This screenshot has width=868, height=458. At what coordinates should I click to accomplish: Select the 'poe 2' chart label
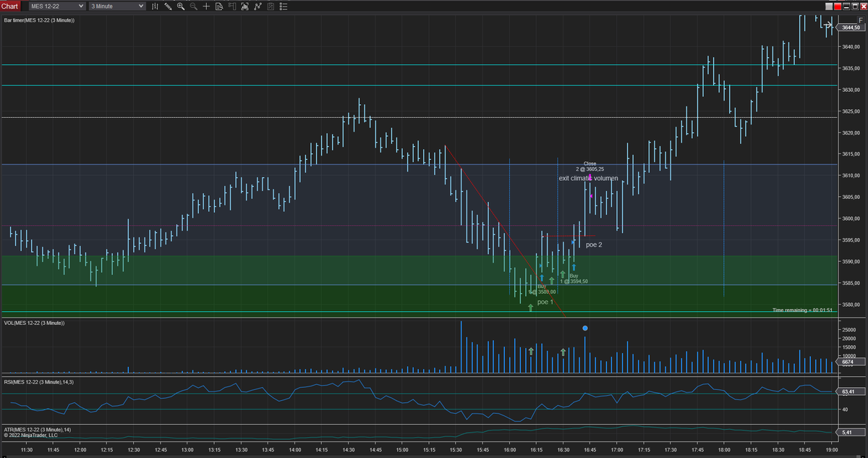[x=594, y=245]
